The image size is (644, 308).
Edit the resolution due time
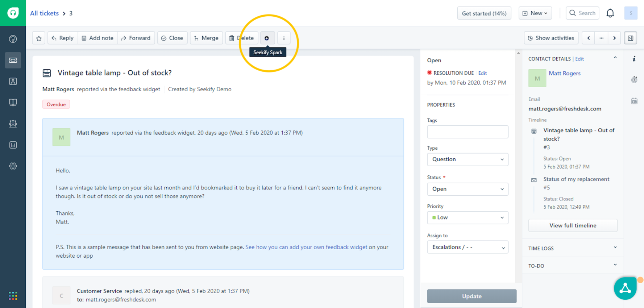coord(482,73)
